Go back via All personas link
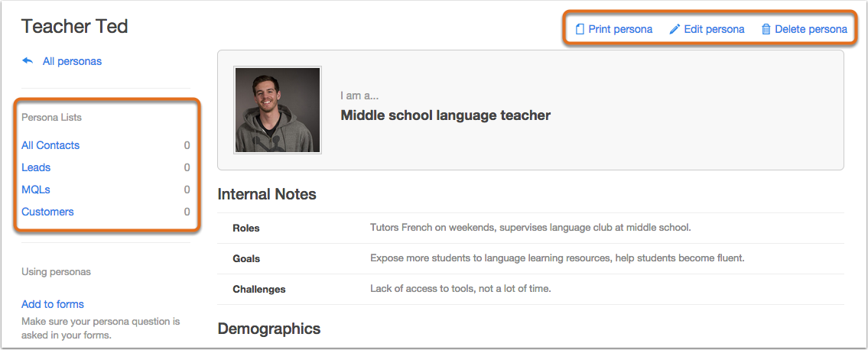 72,61
